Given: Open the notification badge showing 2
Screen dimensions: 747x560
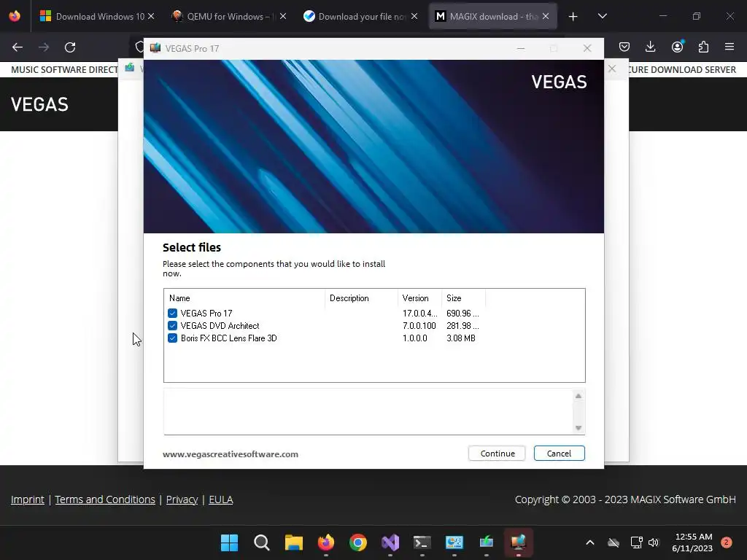Looking at the screenshot, I should (727, 542).
